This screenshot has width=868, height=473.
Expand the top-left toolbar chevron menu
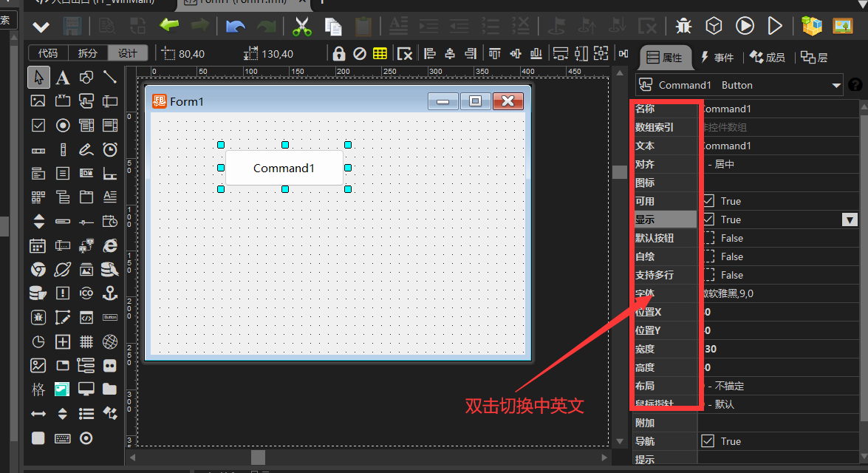[x=41, y=27]
